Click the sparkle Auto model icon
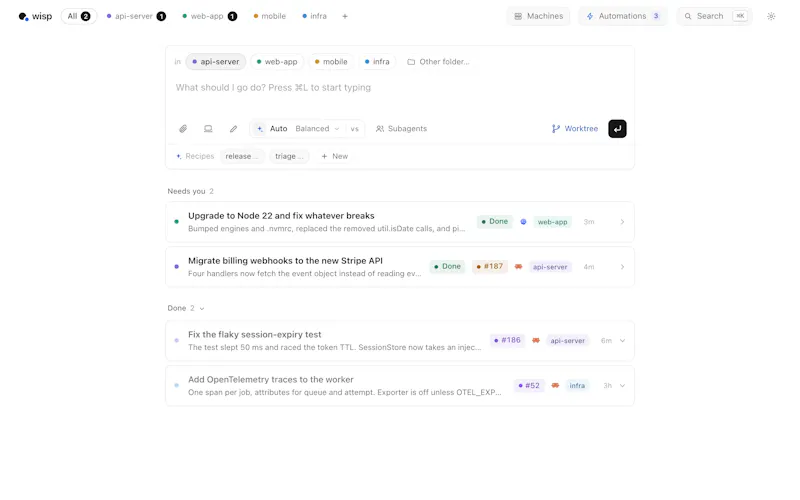 coord(260,129)
